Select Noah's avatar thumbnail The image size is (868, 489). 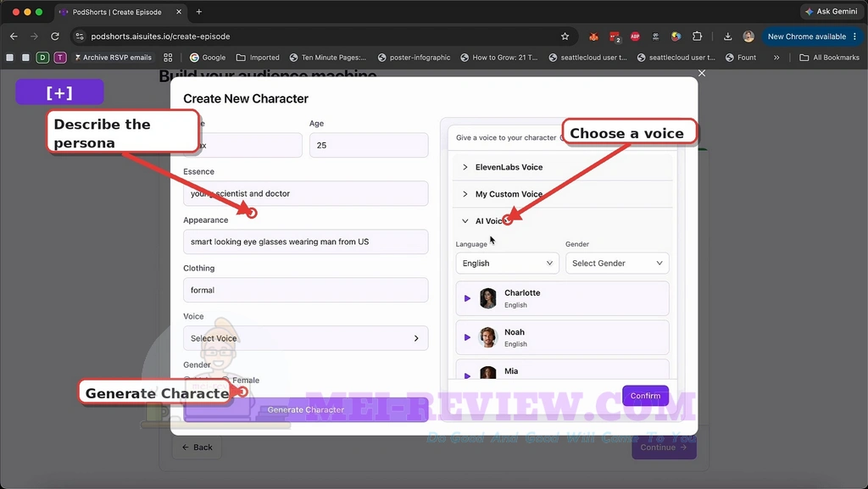(x=487, y=337)
